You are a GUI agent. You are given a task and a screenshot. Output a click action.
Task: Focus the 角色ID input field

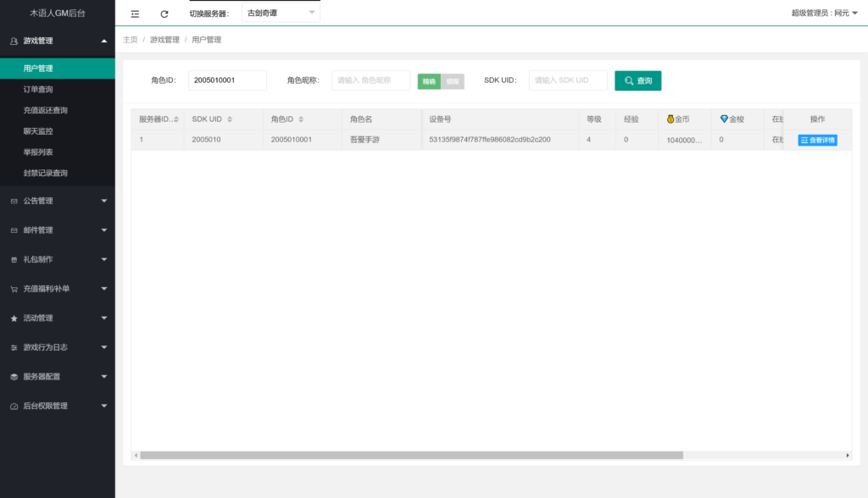point(227,80)
